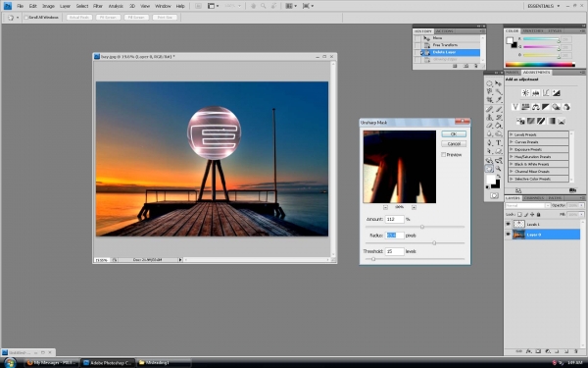Viewport: 588px width, 368px height.
Task: Click the Print Size button
Action: coord(165,18)
